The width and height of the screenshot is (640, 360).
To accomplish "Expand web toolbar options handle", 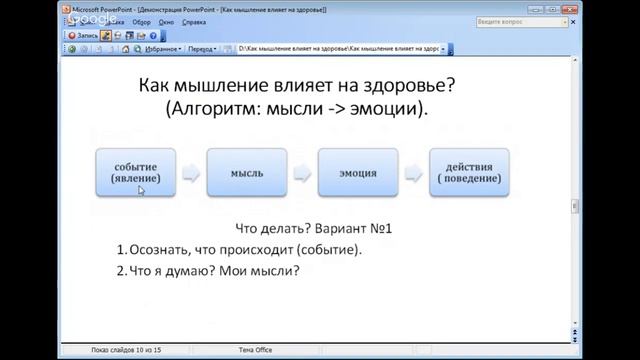I will coord(451,49).
